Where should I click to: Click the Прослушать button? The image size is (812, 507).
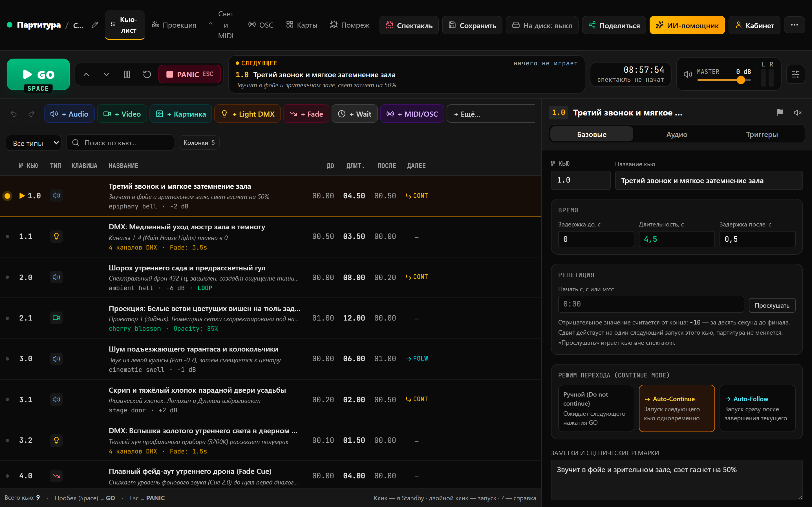tap(772, 306)
